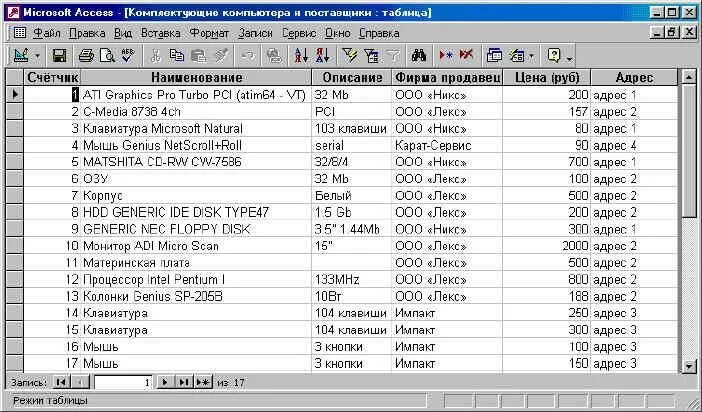
Task: Go to next record navigation button
Action: tap(165, 382)
